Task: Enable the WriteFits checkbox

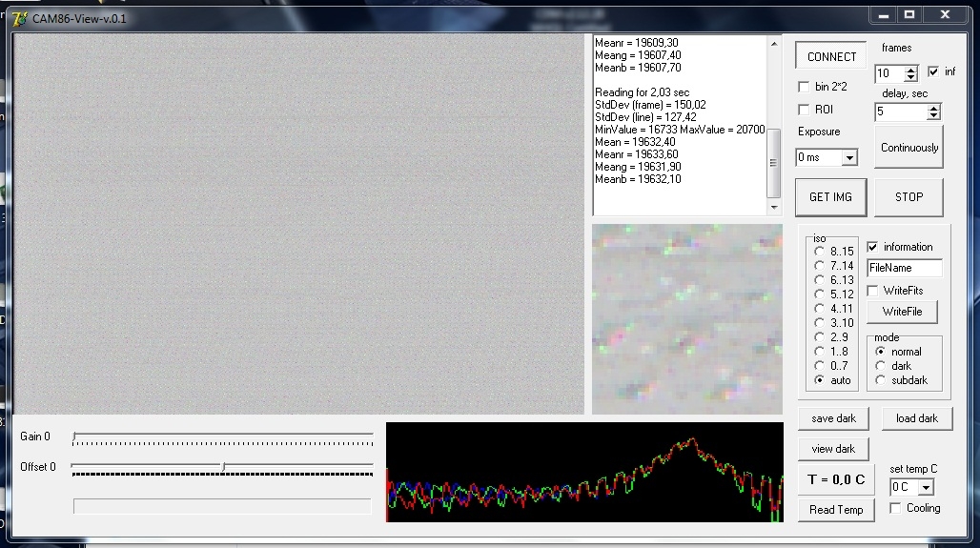Action: point(872,291)
